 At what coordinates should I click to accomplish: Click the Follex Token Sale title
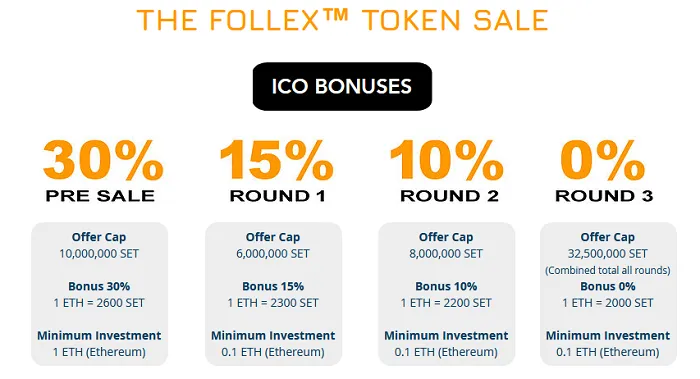pos(342,20)
